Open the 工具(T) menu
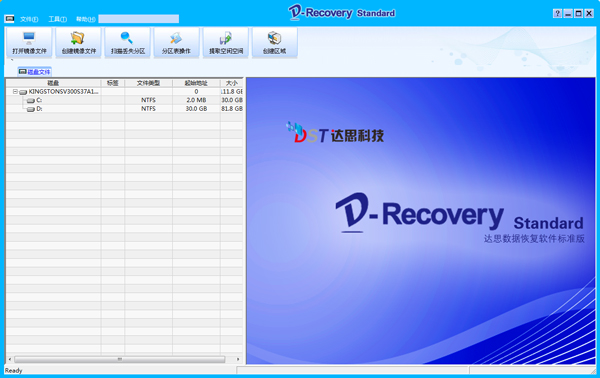Image resolution: width=600 pixels, height=378 pixels. [x=57, y=19]
